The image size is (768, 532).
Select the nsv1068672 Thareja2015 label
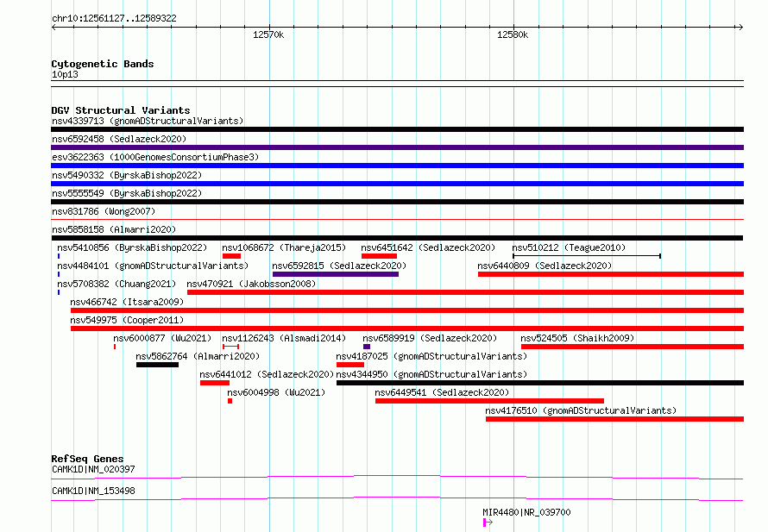point(284,247)
